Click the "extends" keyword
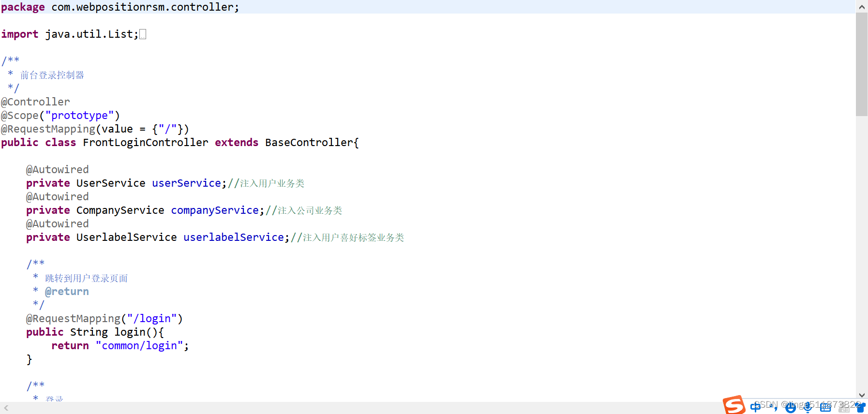 click(x=237, y=143)
